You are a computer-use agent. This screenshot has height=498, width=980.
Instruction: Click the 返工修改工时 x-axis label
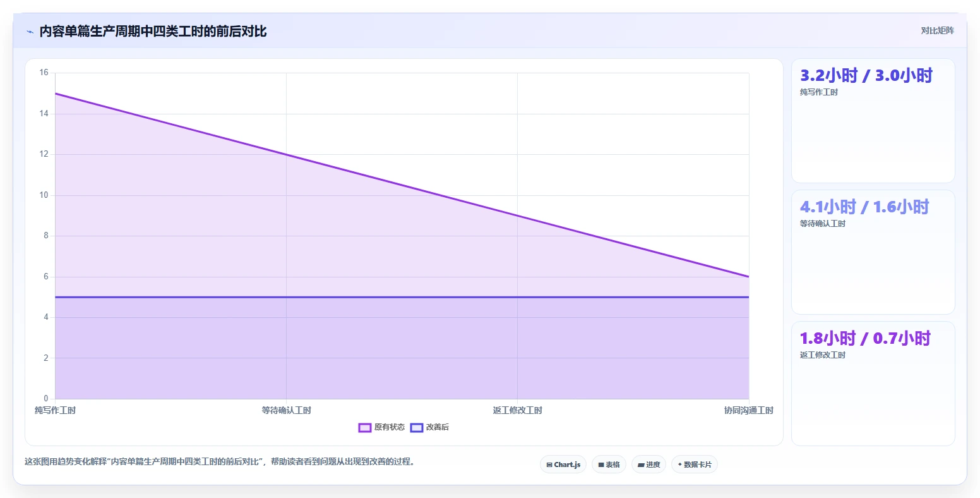tap(518, 411)
